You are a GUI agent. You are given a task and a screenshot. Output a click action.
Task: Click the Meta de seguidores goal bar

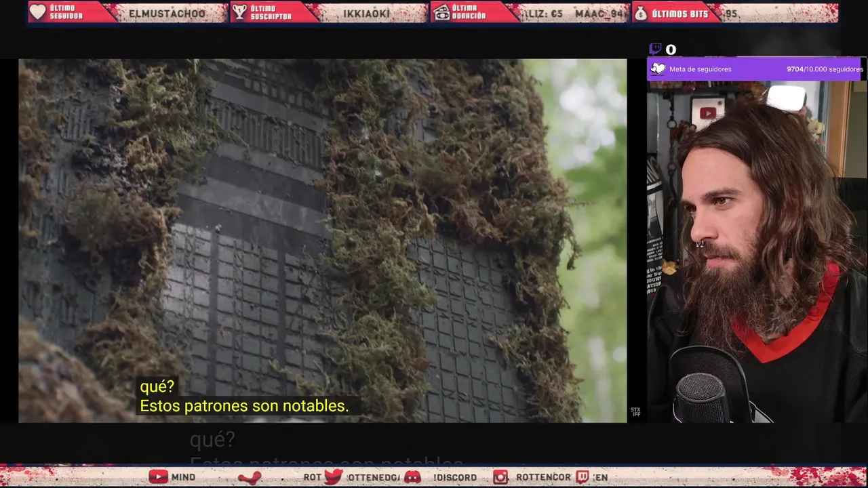pos(757,68)
